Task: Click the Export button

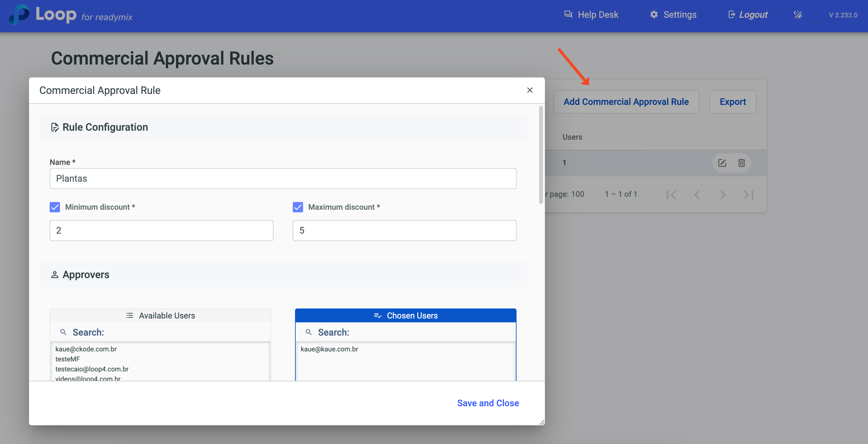Action: (x=733, y=102)
